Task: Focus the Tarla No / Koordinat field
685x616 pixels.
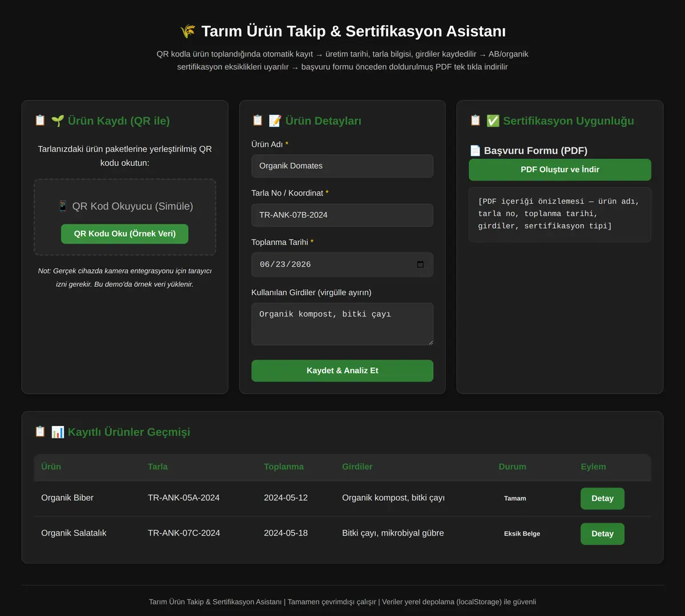Action: click(x=342, y=215)
